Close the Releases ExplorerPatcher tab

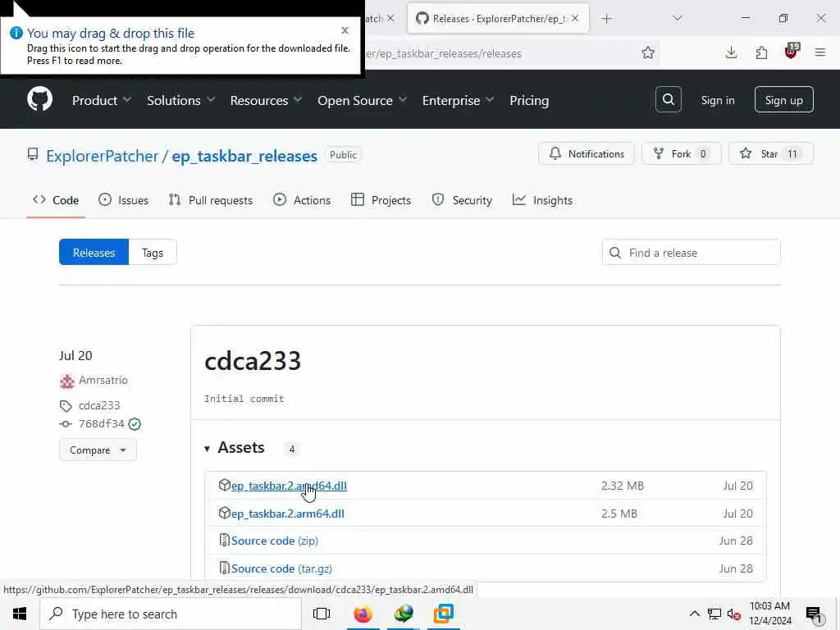(x=575, y=18)
